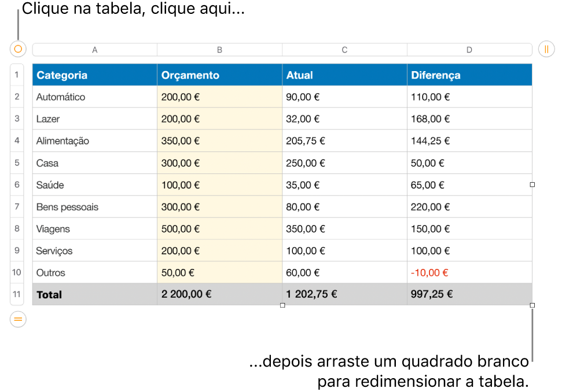Viewport: 562px width, 392px height.
Task: Click the 1 202,75 € total actual cell
Action: point(344,294)
